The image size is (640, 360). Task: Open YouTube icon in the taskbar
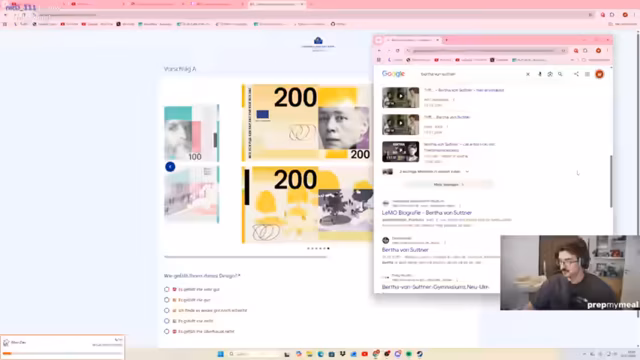364,354
